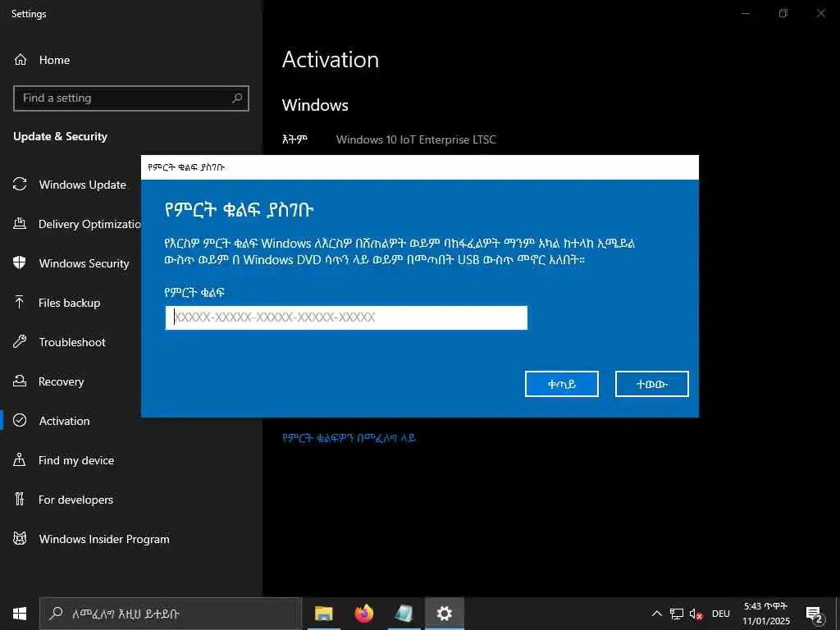Go to Settings Home
840x630 pixels.
pos(54,60)
